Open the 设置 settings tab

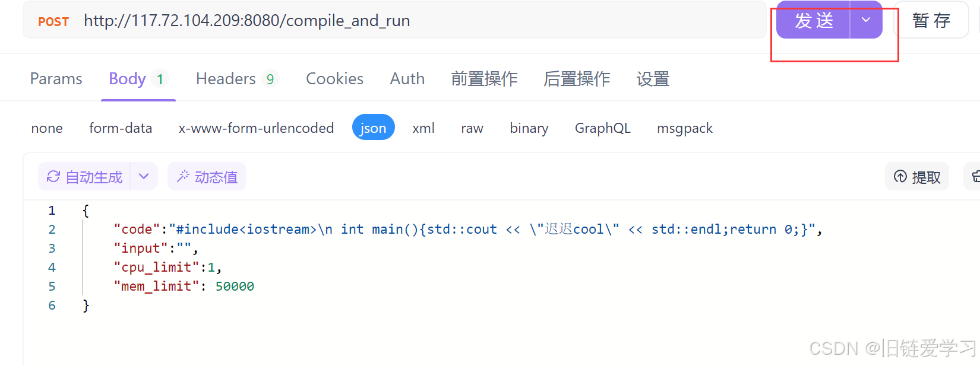(x=653, y=79)
